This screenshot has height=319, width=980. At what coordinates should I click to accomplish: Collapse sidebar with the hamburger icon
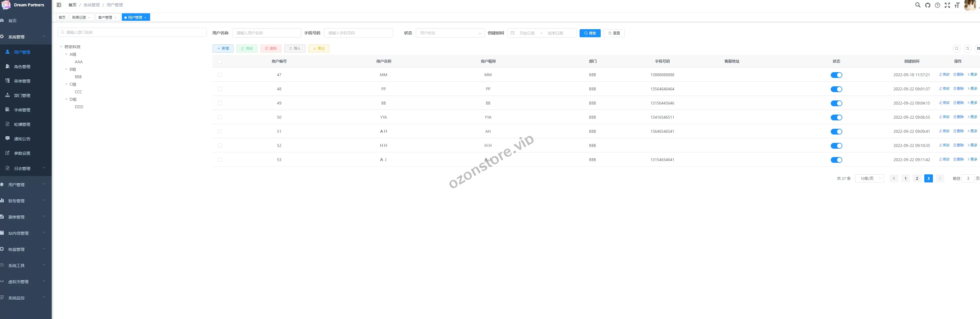(x=59, y=5)
